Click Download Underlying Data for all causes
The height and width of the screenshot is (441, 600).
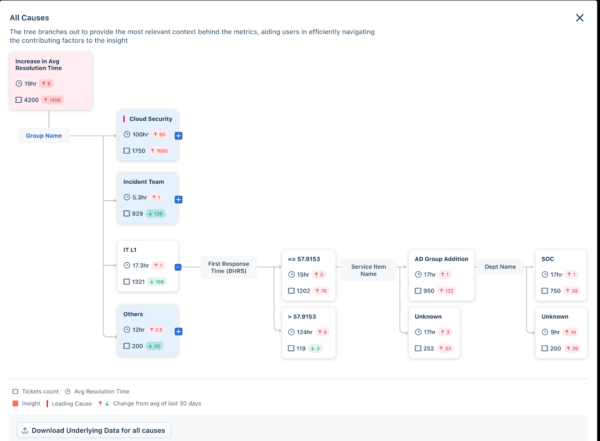[94, 431]
